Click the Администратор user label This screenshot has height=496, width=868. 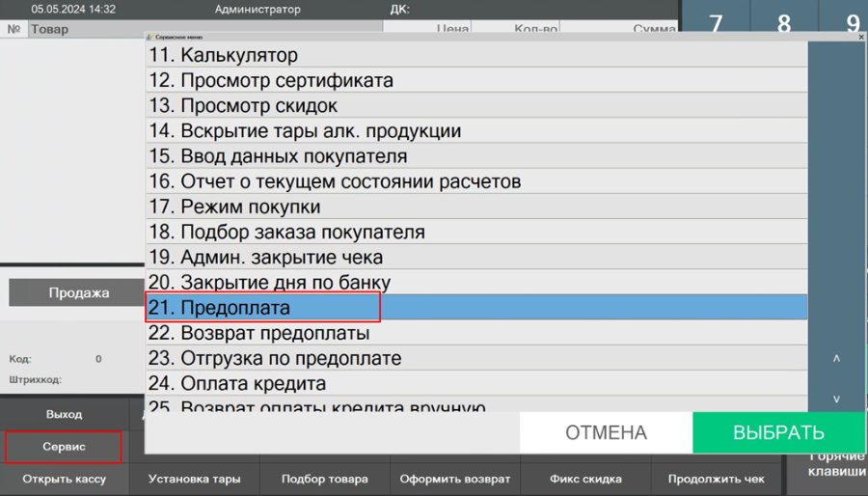pyautogui.click(x=258, y=10)
